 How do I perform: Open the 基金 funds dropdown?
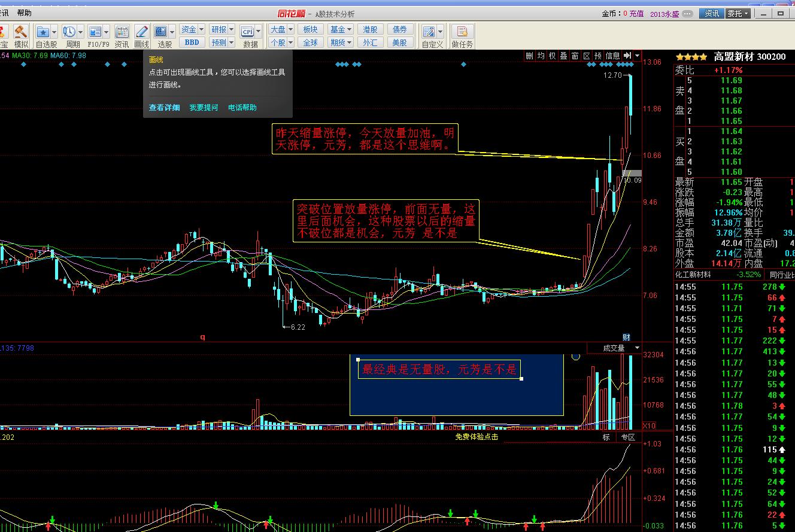click(341, 29)
